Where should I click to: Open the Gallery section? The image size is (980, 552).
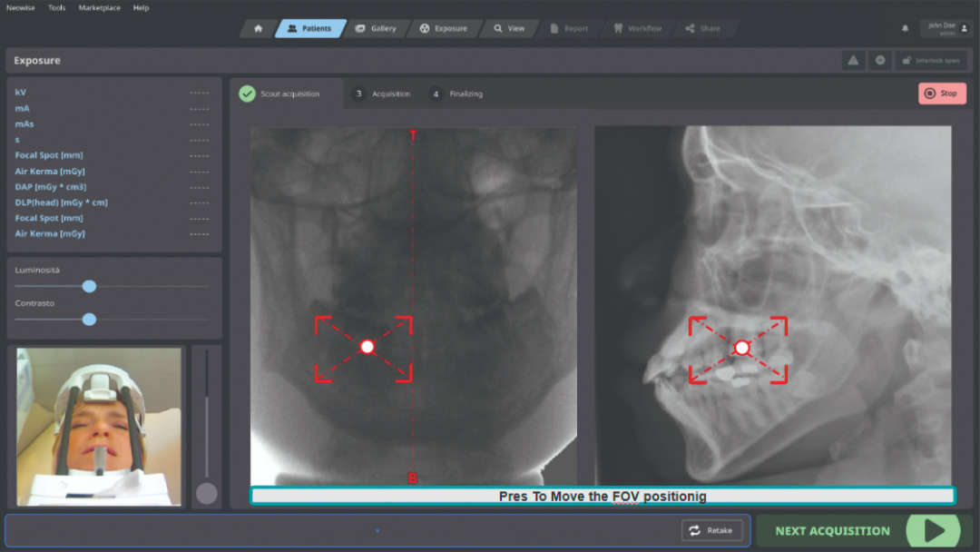[x=377, y=28]
